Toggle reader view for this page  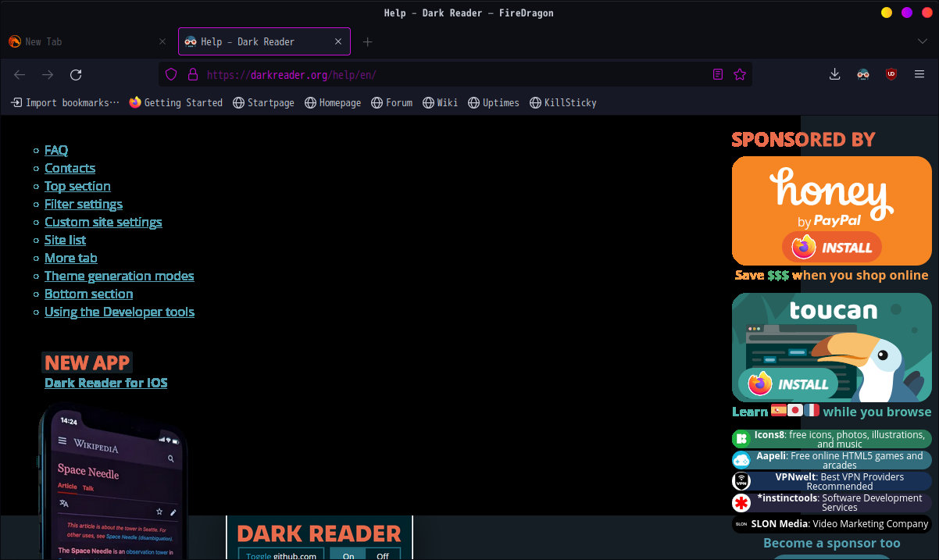(718, 75)
